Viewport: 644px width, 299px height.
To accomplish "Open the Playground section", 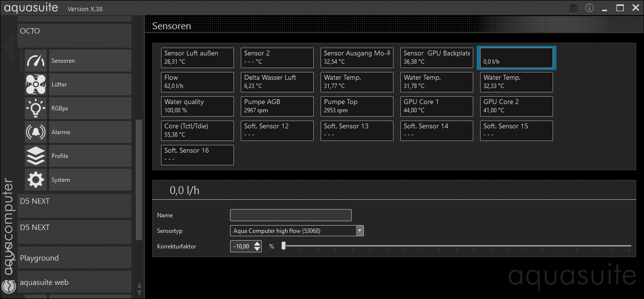I will [74, 258].
